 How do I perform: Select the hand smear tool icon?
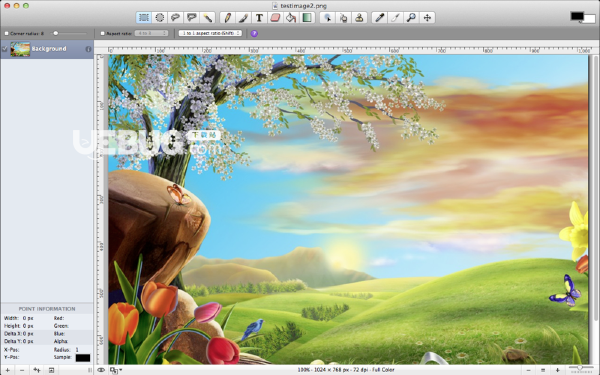click(343, 18)
